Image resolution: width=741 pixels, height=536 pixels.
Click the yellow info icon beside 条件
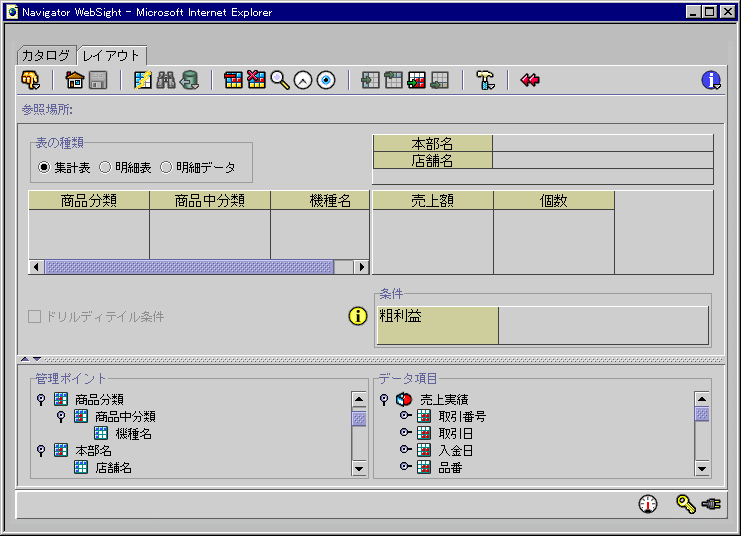click(x=358, y=316)
